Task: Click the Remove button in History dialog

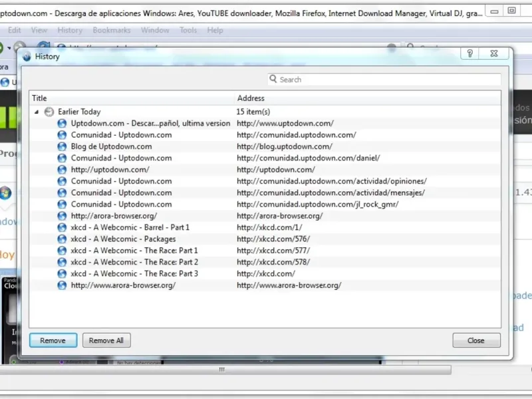Action: [53, 340]
